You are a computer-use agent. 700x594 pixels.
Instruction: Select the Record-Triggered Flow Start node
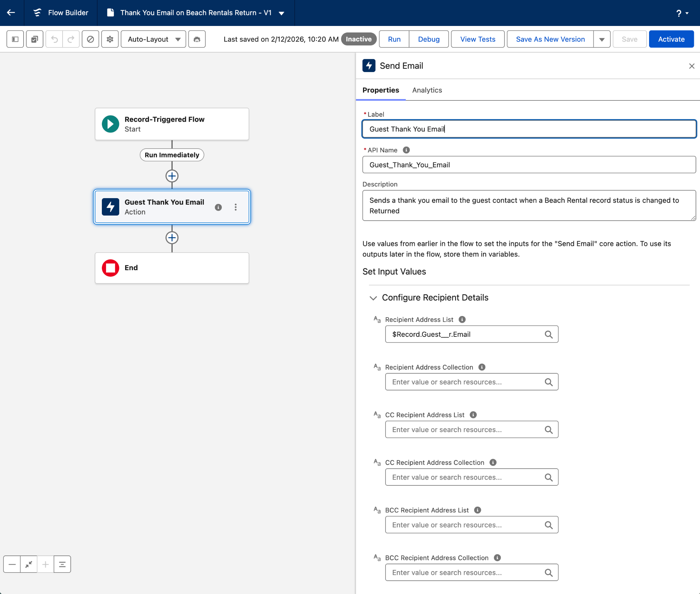(172, 124)
